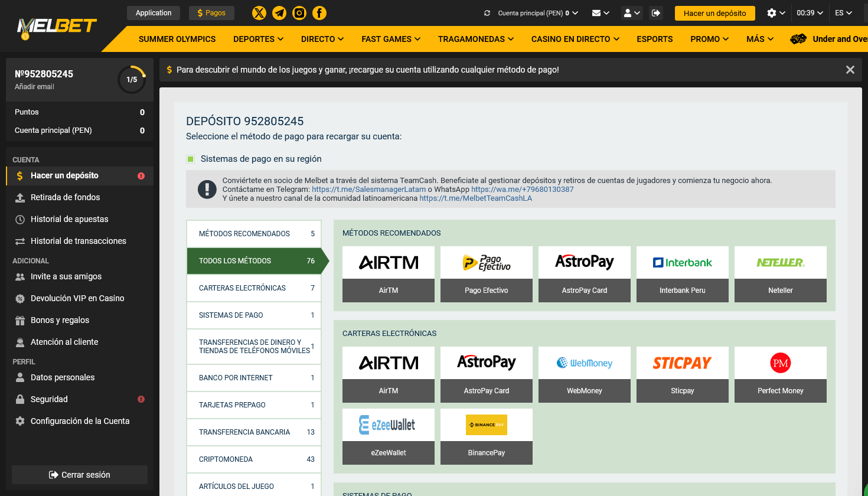Click the logout arrow icon in header

[656, 13]
